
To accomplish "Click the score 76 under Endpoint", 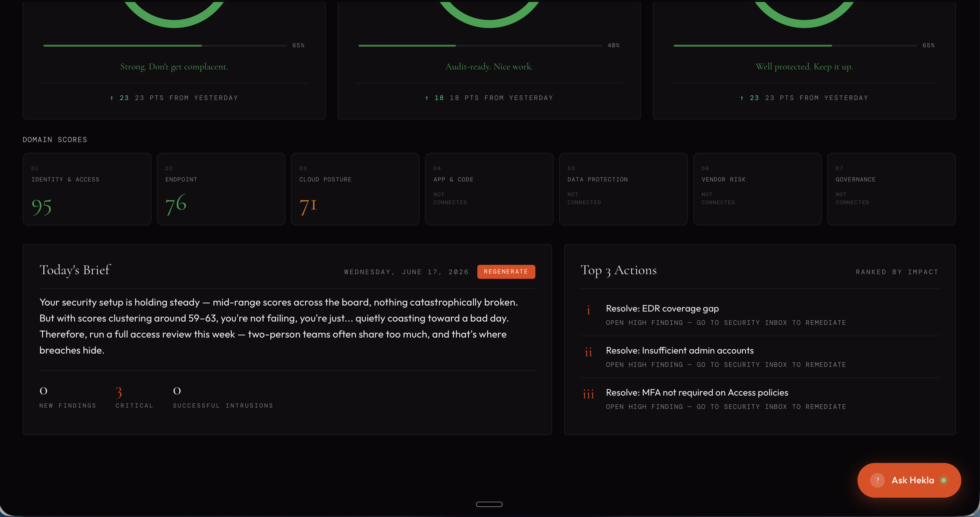I will pos(176,204).
